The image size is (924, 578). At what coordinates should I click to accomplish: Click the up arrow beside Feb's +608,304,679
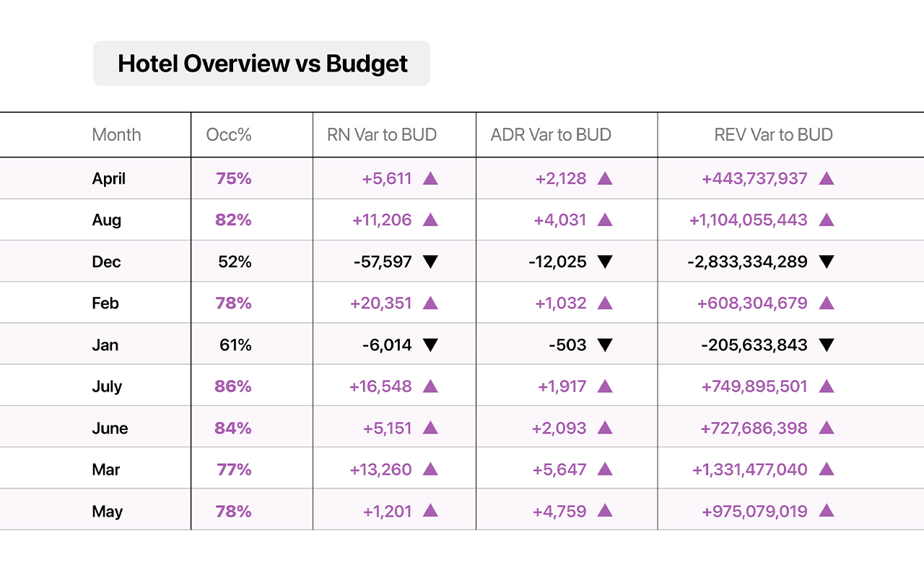tap(827, 303)
